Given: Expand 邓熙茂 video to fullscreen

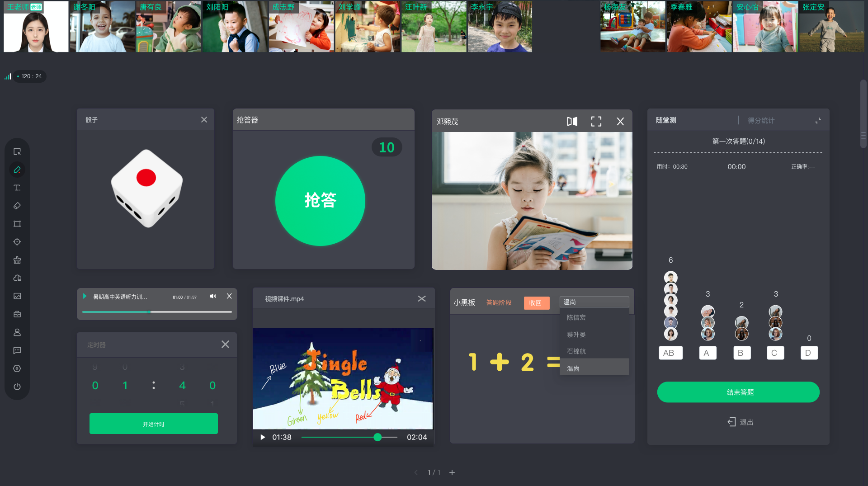Looking at the screenshot, I should (x=596, y=121).
